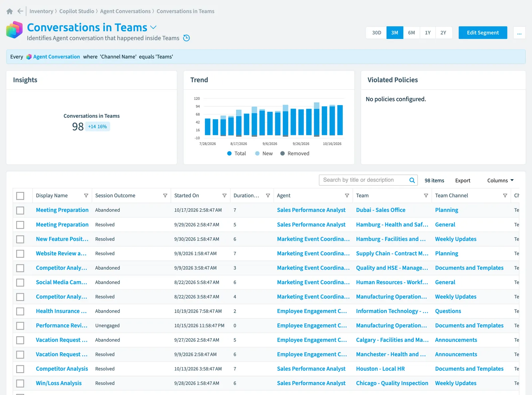
Task: Open filter on Session Outcome column
Action: (x=165, y=196)
